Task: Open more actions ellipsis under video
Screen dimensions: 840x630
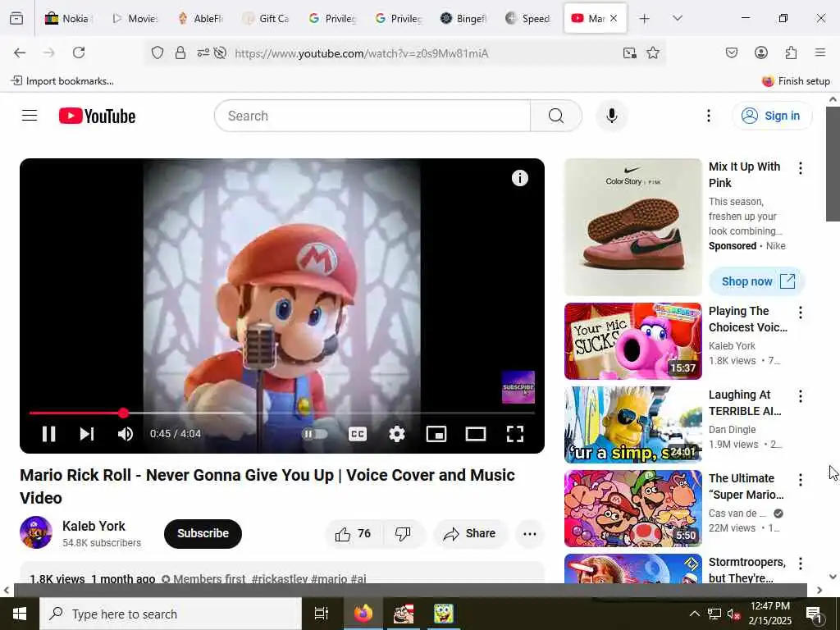Action: click(x=529, y=533)
